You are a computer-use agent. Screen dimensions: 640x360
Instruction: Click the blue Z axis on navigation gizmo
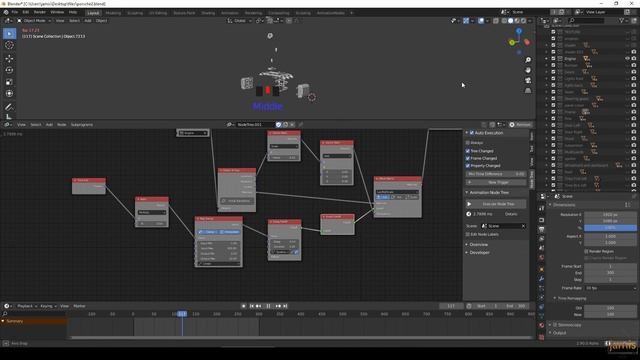pos(519,31)
